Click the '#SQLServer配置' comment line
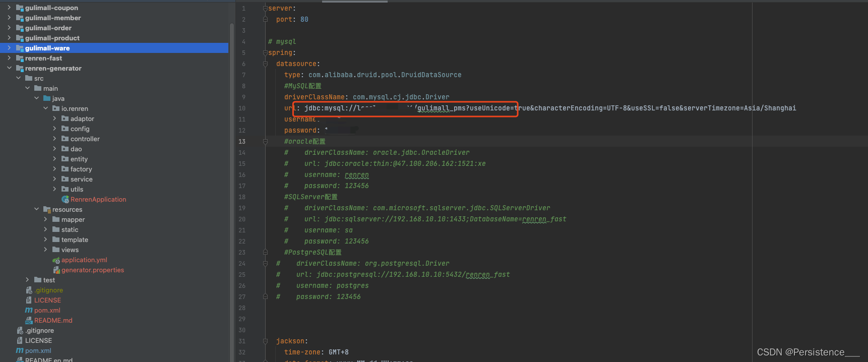The height and width of the screenshot is (362, 868). click(x=311, y=197)
